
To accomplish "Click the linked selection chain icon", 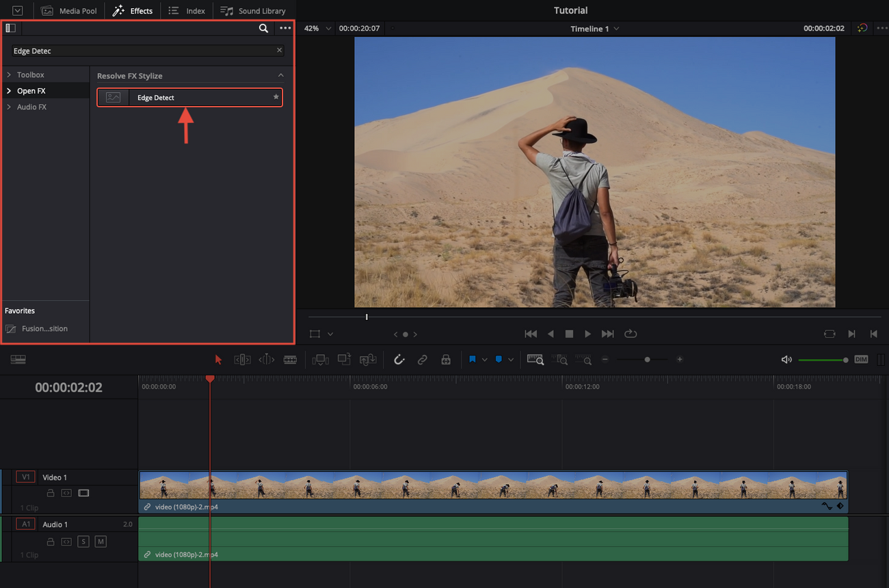I will click(423, 360).
